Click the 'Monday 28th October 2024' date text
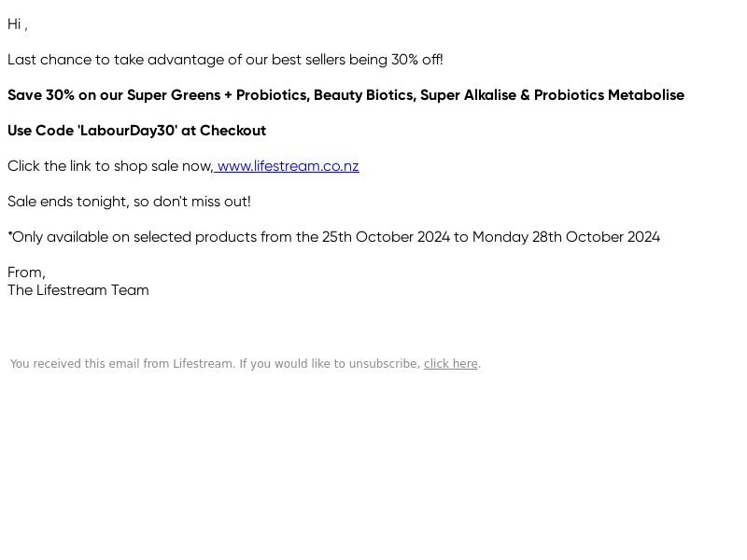Image resolution: width=747 pixels, height=560 pixels. [566, 237]
